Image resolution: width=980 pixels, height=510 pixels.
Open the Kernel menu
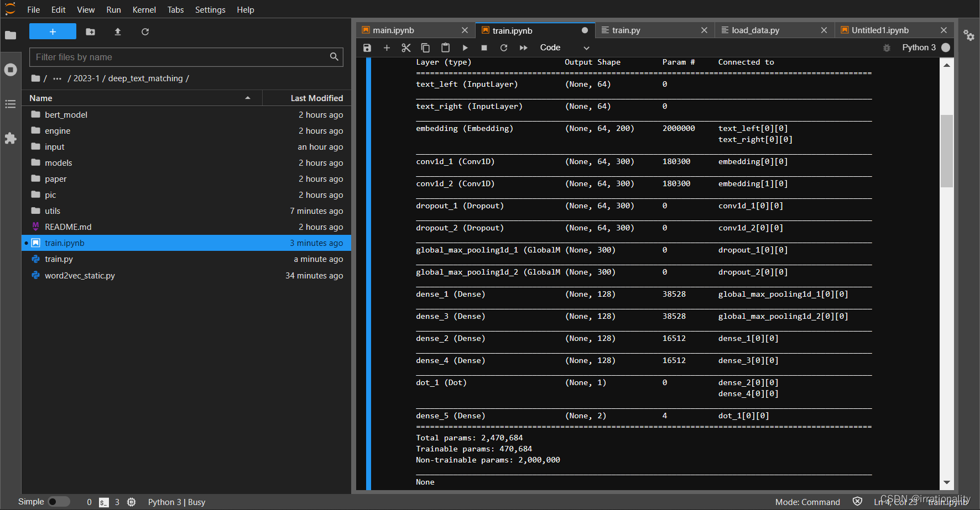click(x=144, y=9)
